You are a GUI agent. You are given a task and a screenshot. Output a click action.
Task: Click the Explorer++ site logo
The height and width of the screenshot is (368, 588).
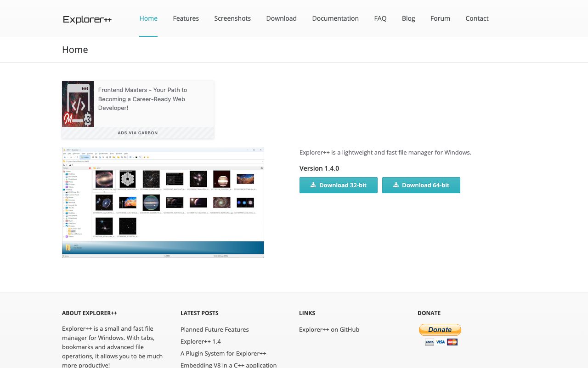point(87,19)
